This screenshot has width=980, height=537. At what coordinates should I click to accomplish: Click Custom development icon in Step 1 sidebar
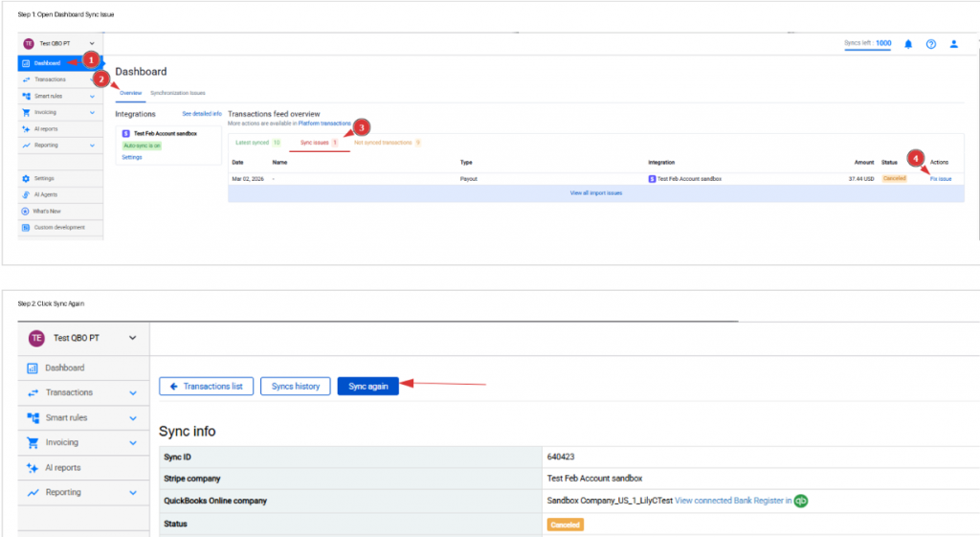coord(26,228)
